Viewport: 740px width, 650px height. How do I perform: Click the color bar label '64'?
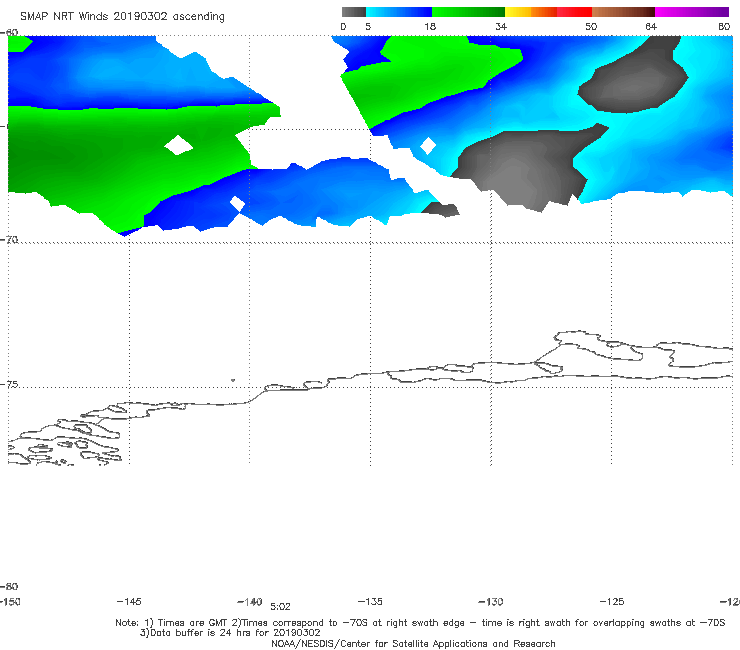[x=651, y=26]
